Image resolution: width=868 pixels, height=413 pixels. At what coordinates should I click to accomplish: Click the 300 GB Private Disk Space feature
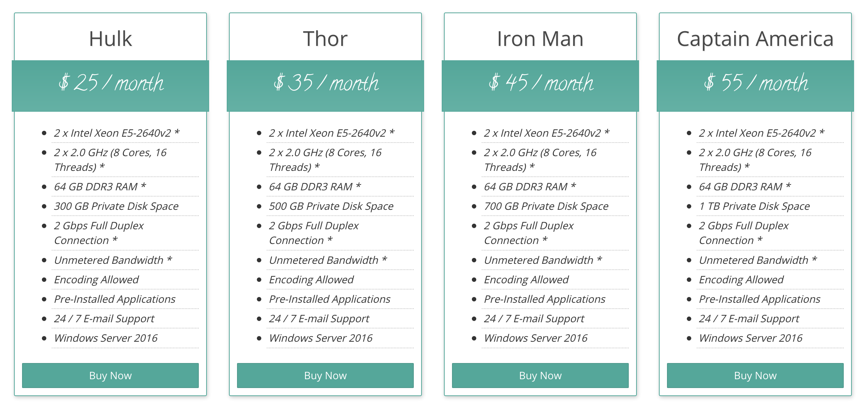(x=116, y=206)
